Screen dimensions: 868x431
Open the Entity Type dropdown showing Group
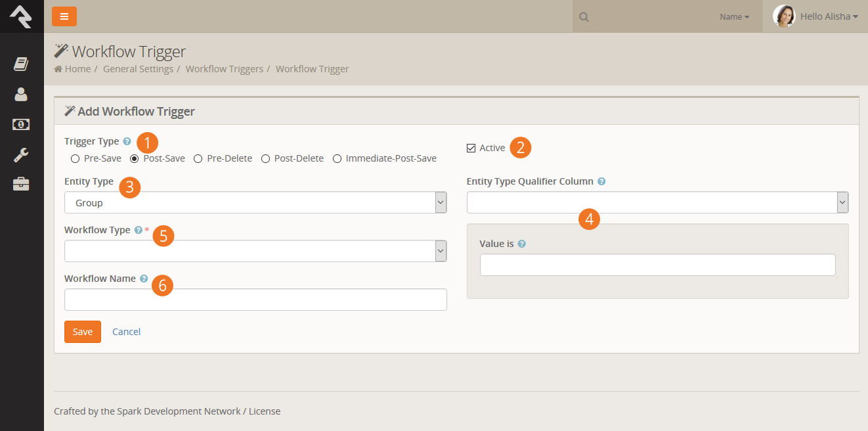pos(255,203)
